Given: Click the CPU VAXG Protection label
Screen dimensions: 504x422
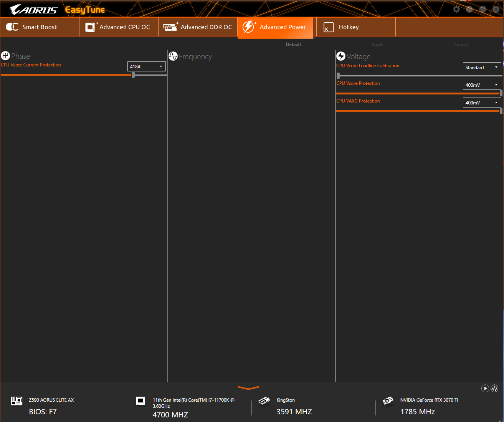Looking at the screenshot, I should pos(358,101).
